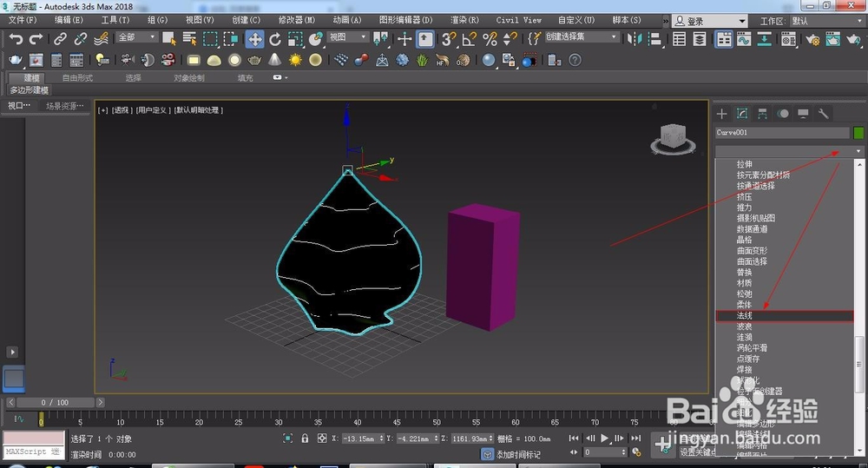Click the Mirror tool icon

[x=634, y=39]
